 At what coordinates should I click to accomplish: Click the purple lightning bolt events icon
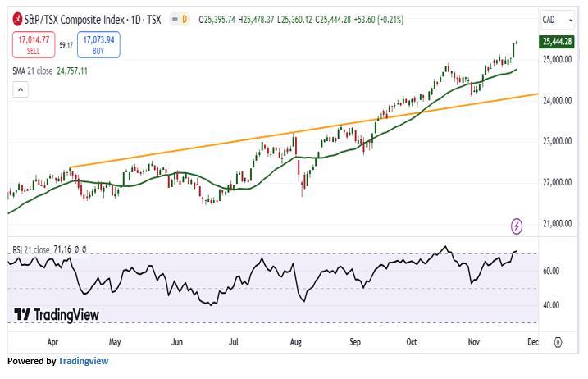tap(517, 226)
